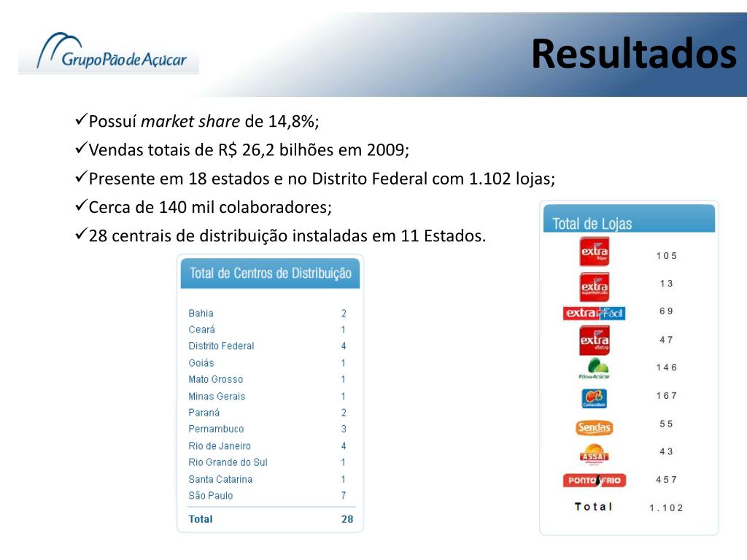Click the Resultados slide title
The height and width of the screenshot is (560, 747).
[x=634, y=53]
